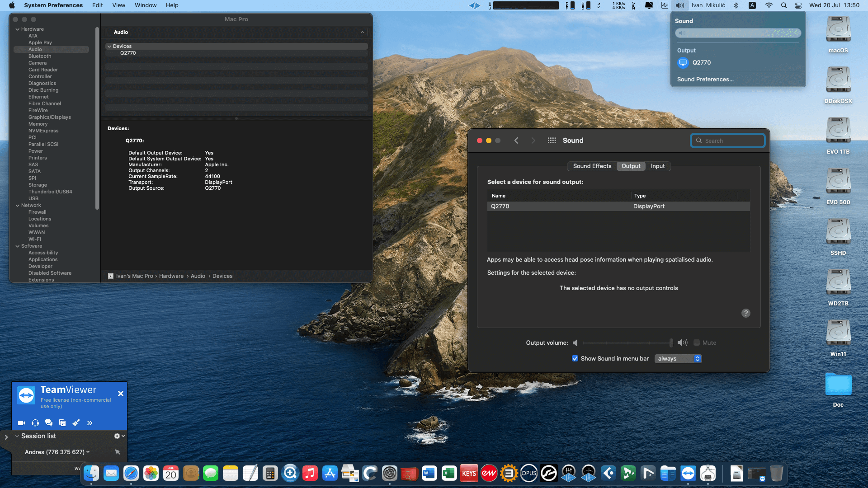Open TeamViewer chat bubbles icon

[49, 423]
